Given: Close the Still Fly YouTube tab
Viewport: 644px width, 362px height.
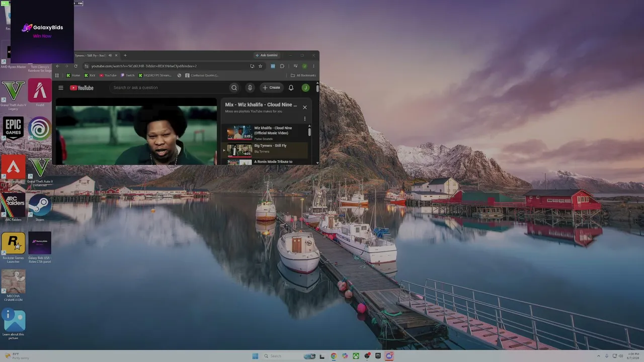Looking at the screenshot, I should click(x=116, y=55).
